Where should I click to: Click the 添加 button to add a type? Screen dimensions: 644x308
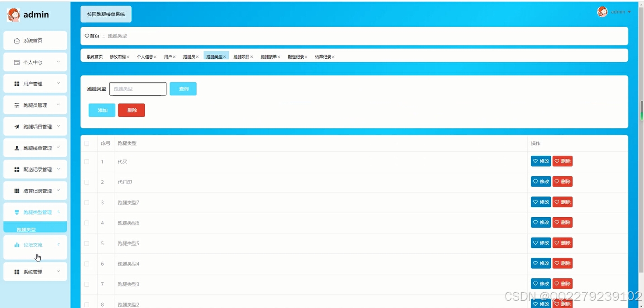pos(101,110)
